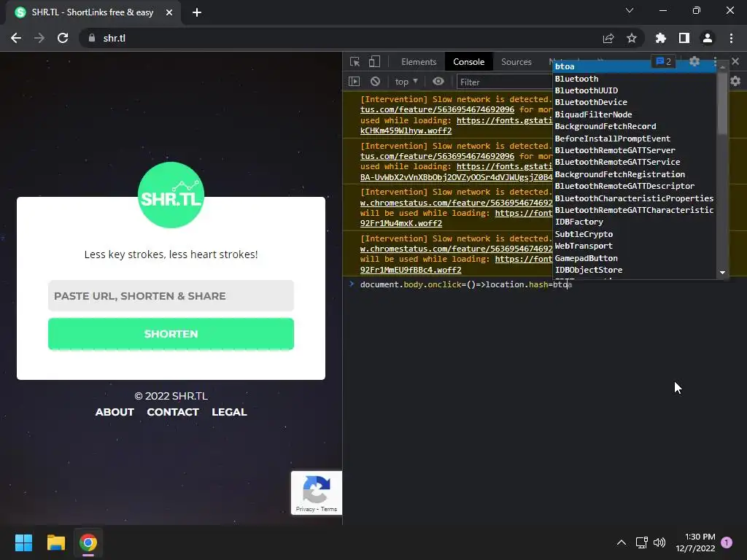The width and height of the screenshot is (747, 560).
Task: Clear console with the ban icon
Action: pos(376,82)
